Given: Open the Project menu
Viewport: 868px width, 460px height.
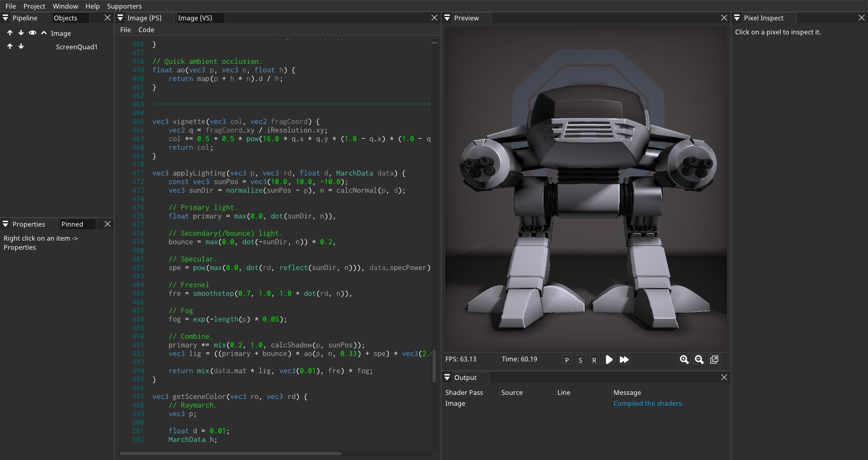Looking at the screenshot, I should click(x=34, y=6).
